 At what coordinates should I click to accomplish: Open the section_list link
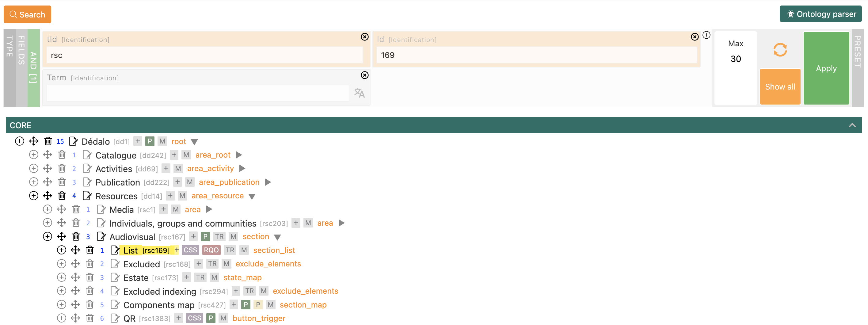[x=274, y=250]
